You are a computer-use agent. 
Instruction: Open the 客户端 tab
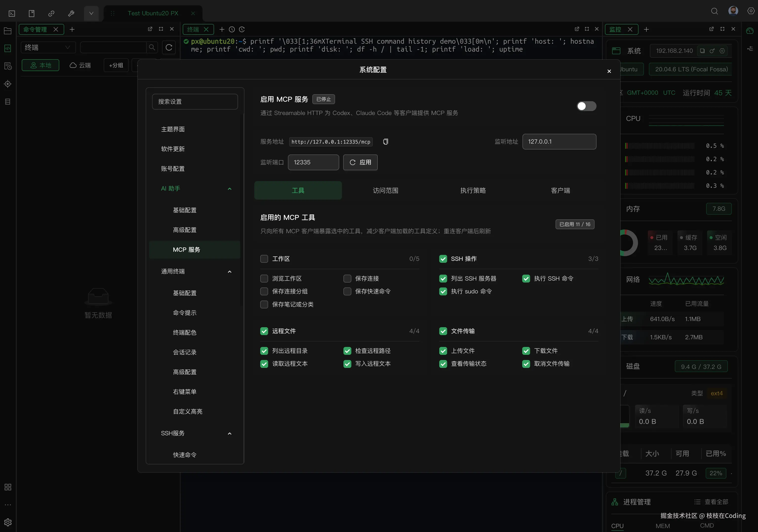pos(560,190)
